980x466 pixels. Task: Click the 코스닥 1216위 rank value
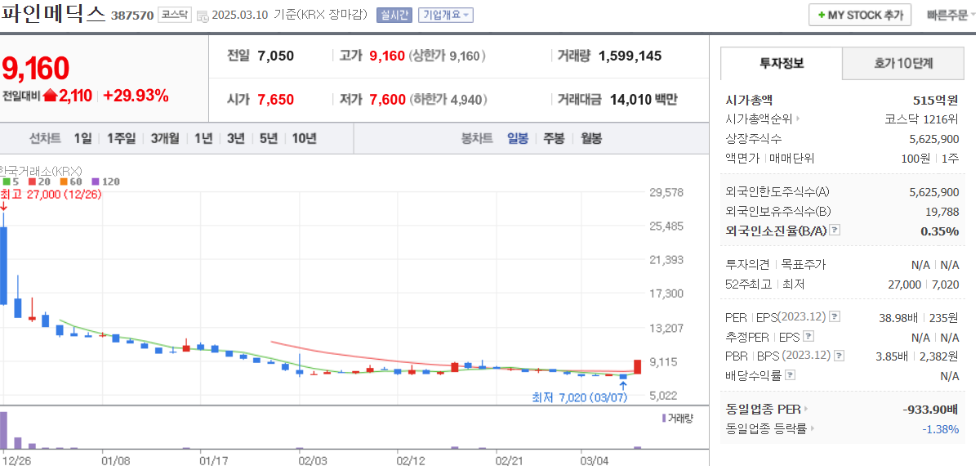(922, 119)
